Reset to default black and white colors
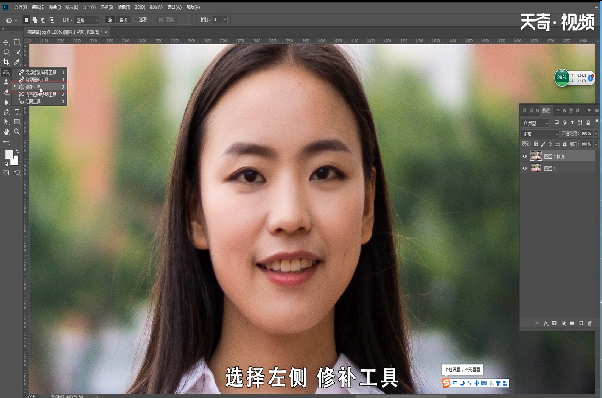This screenshot has height=398, width=602. (x=6, y=164)
